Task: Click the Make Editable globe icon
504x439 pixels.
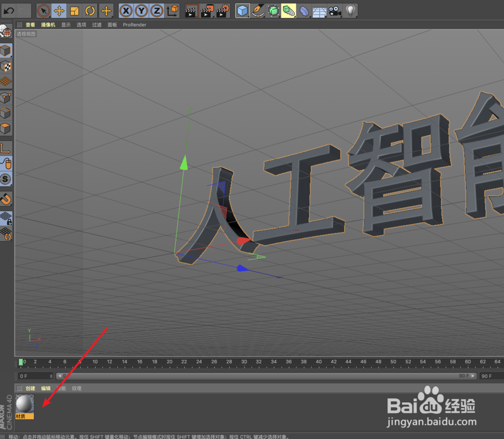Action: tap(6, 32)
